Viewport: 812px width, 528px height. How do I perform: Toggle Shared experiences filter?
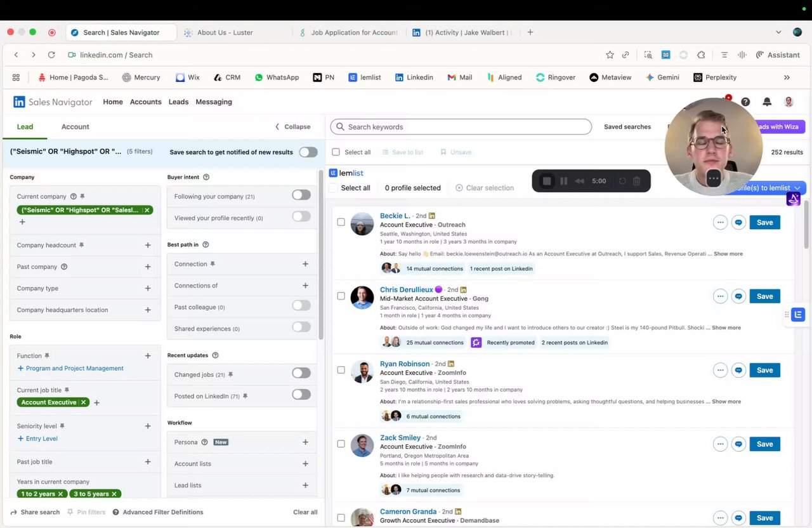[x=301, y=327]
